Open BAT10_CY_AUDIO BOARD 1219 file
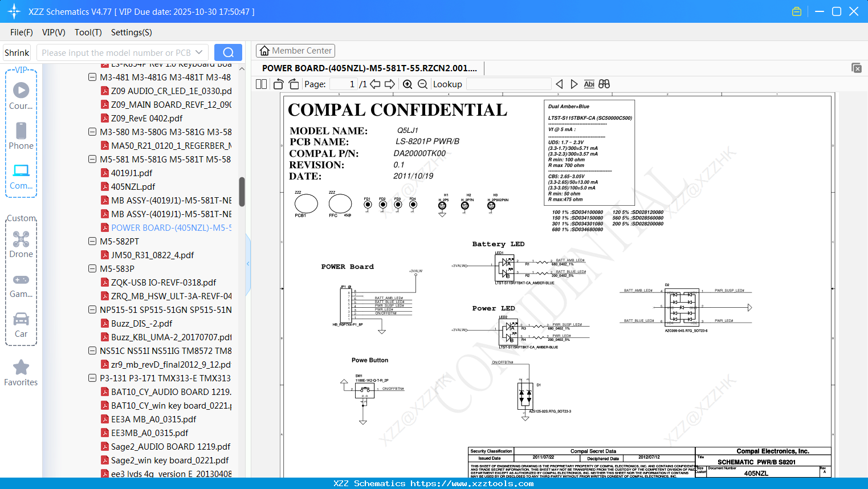 pyautogui.click(x=171, y=392)
